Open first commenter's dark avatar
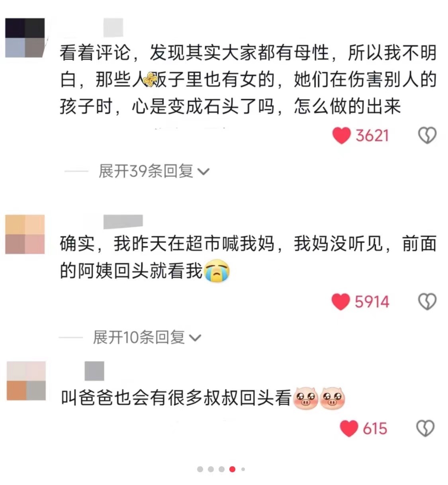The width and height of the screenshot is (448, 485). tap(25, 38)
